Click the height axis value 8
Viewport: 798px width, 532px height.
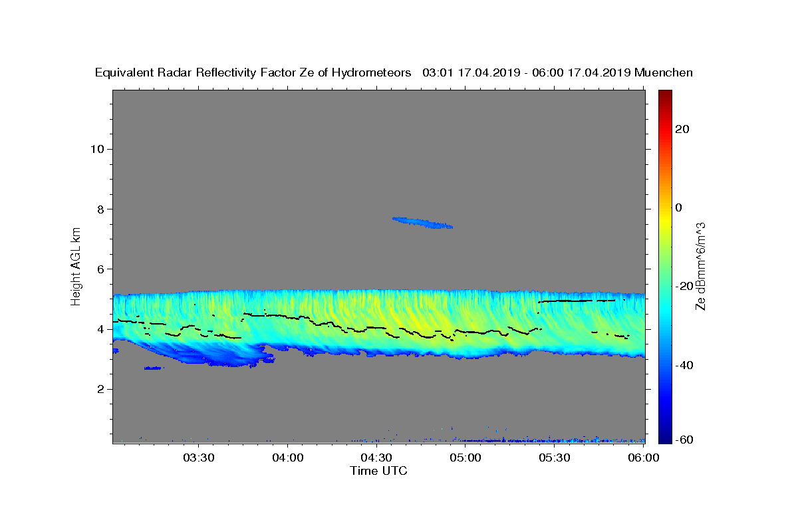coord(99,209)
